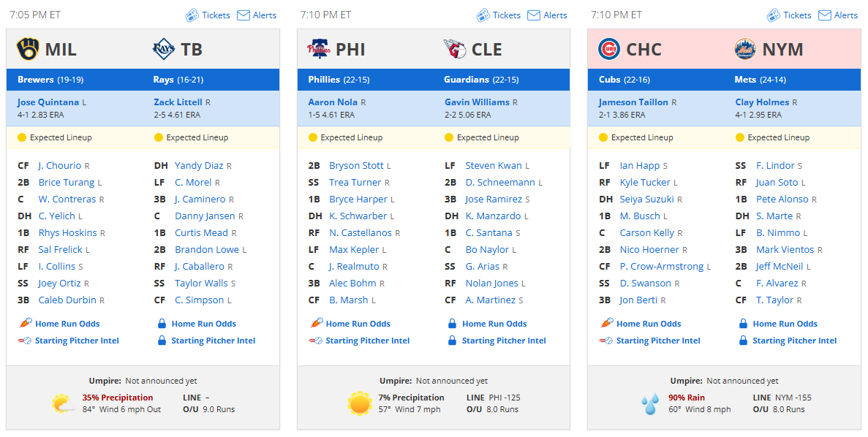This screenshot has height=437, width=868.
Task: Open Jose Quintana's pitcher profile
Action: (x=48, y=102)
